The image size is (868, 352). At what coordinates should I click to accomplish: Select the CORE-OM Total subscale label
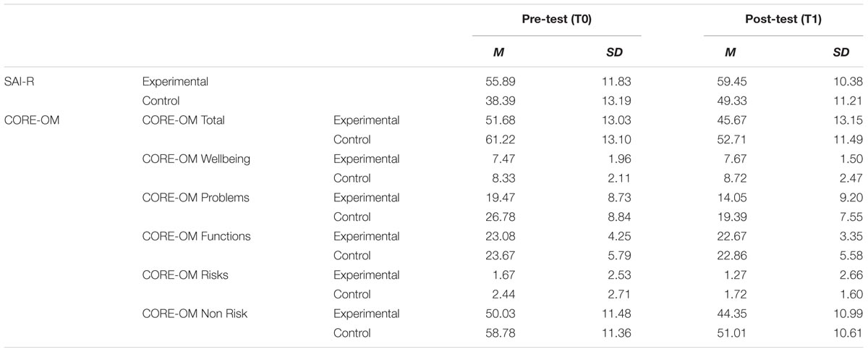click(x=184, y=120)
